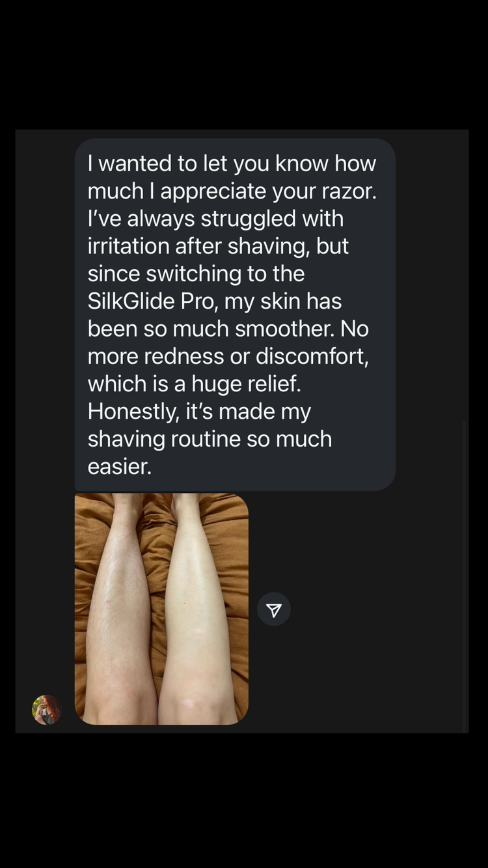Click the line "I've always struggled with"

coord(215,218)
